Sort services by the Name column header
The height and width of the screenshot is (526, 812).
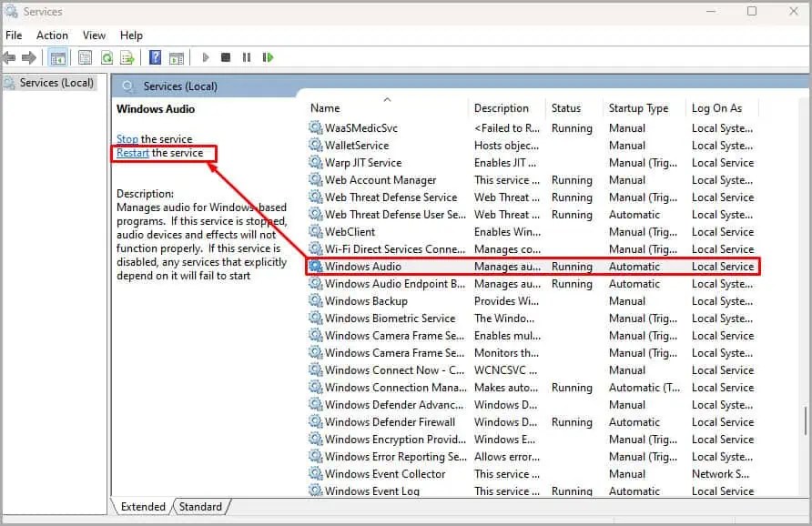[324, 107]
